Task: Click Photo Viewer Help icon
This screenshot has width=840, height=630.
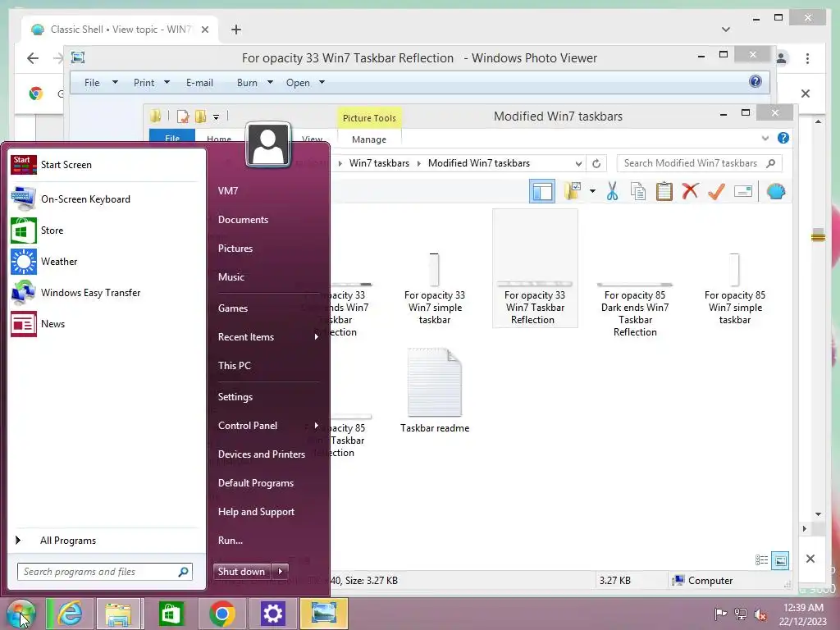Action: 756,81
